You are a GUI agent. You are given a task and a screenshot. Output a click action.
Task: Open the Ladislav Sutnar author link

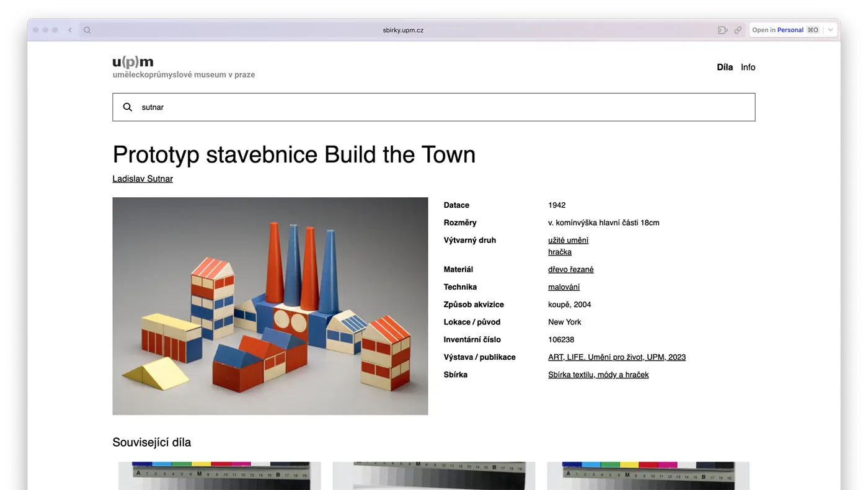(143, 179)
